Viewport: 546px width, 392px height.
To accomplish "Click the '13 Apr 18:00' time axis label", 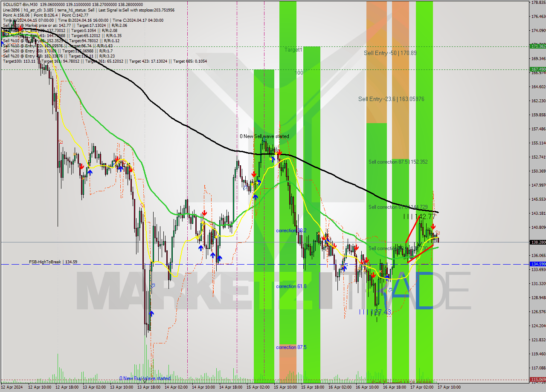I will 148,387.
